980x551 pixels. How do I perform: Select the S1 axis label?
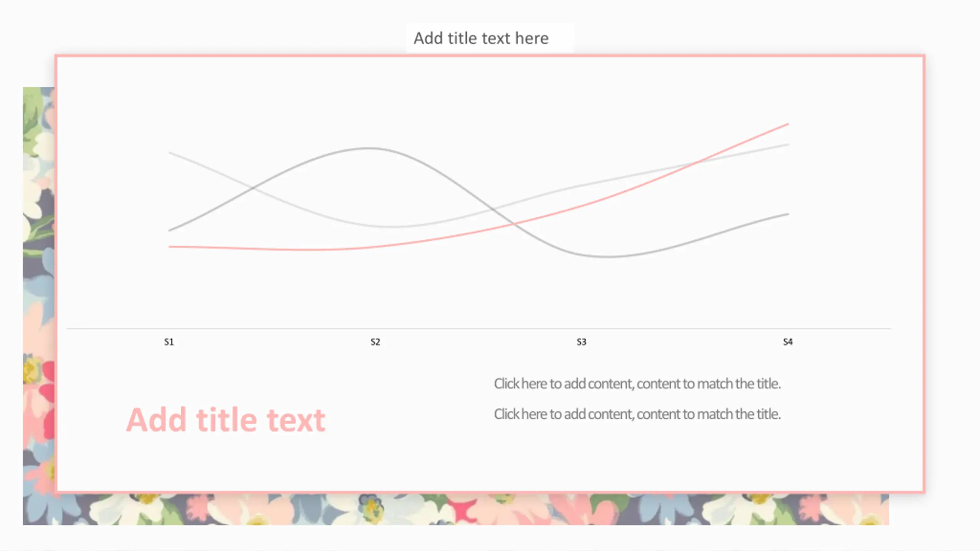[169, 342]
